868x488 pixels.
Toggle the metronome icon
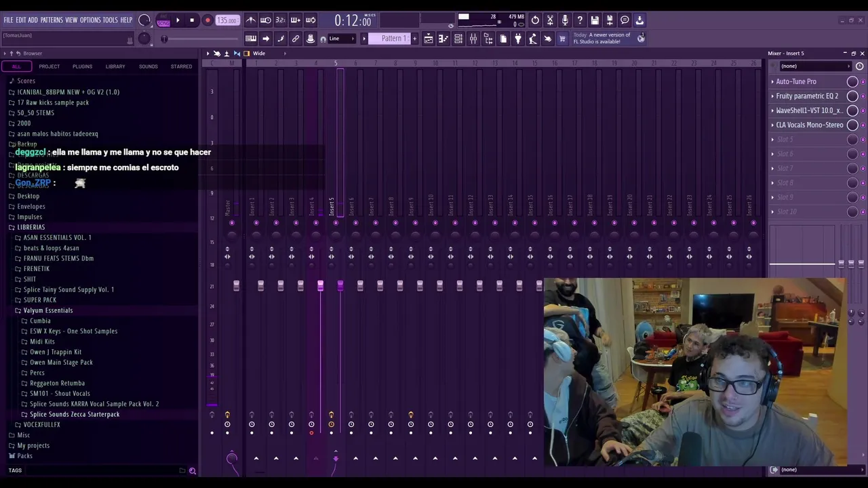pos(251,20)
